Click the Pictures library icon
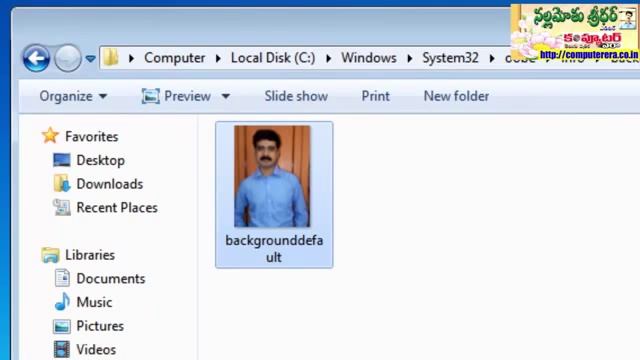The image size is (640, 360). [62, 326]
